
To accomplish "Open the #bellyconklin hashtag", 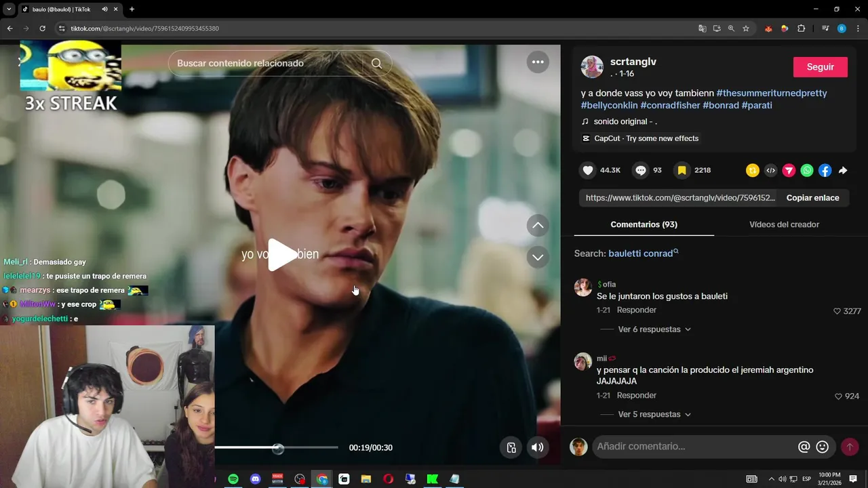I will click(610, 106).
